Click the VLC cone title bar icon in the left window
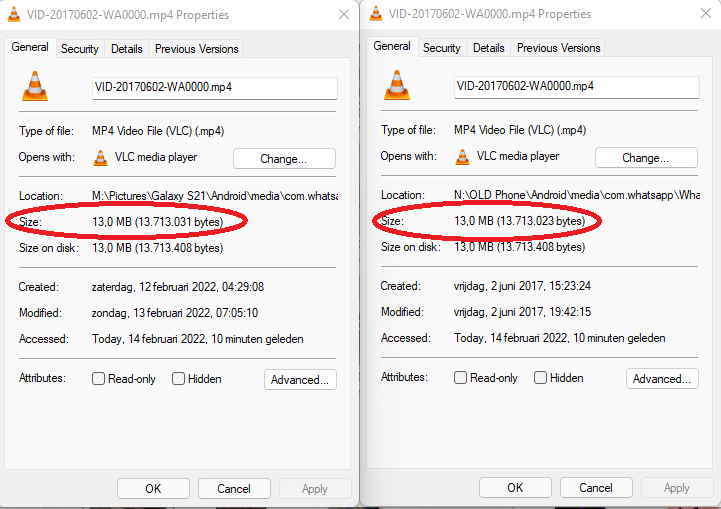The width and height of the screenshot is (721, 509). [x=14, y=15]
